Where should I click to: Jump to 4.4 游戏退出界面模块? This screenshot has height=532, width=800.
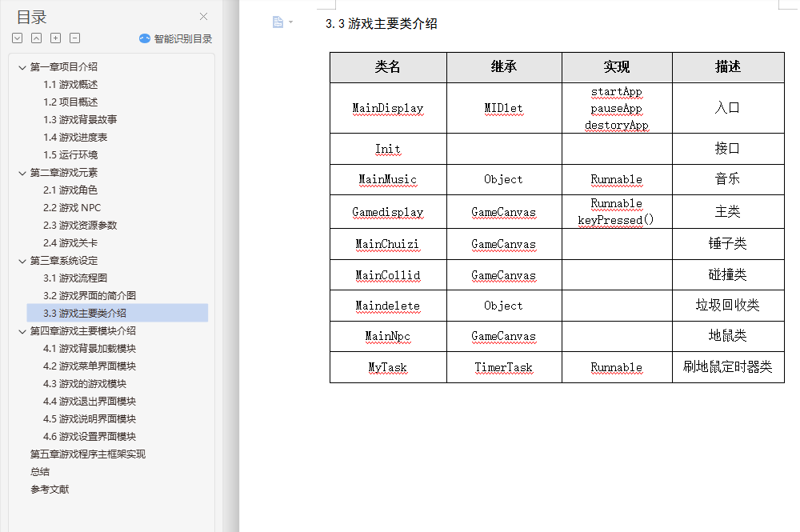point(90,402)
